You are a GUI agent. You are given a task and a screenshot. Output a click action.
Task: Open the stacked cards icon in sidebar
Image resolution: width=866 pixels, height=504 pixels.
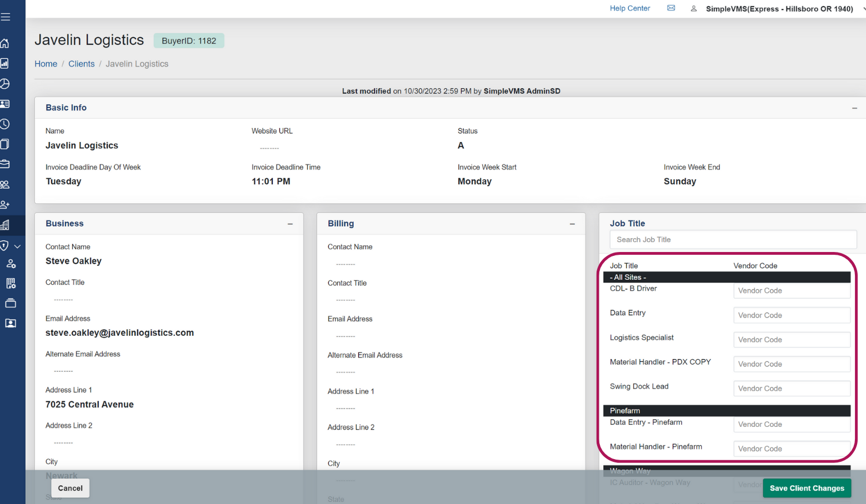(11, 303)
